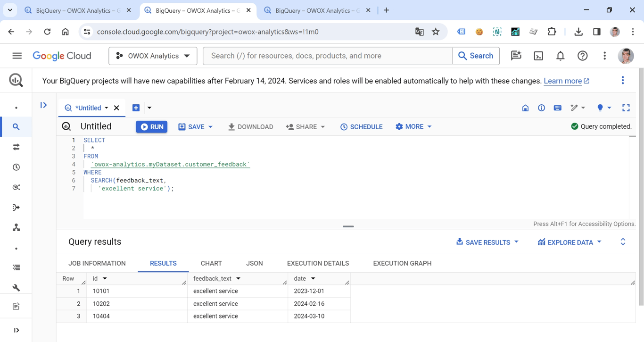This screenshot has height=342, width=644.
Task: Open the lightbulb tips dropdown
Action: tap(604, 108)
